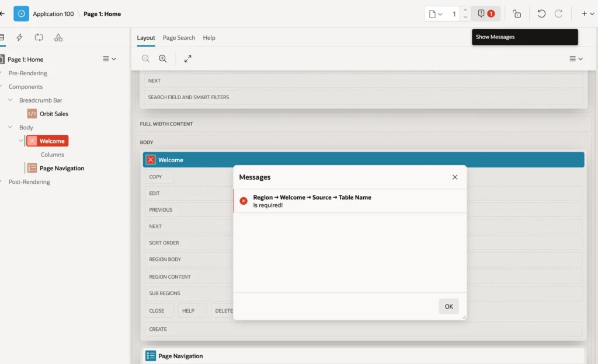This screenshot has width=598, height=364.
Task: Click the Table Name is required error message
Action: pos(350,201)
